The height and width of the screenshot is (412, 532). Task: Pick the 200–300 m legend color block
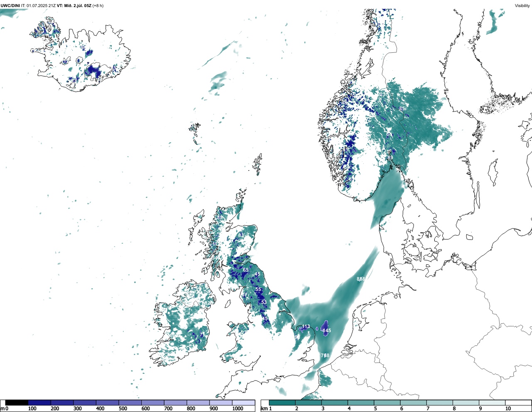[62, 403]
